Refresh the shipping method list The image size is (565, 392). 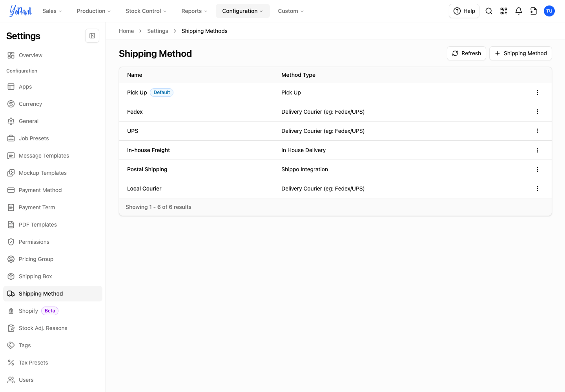[x=467, y=53]
